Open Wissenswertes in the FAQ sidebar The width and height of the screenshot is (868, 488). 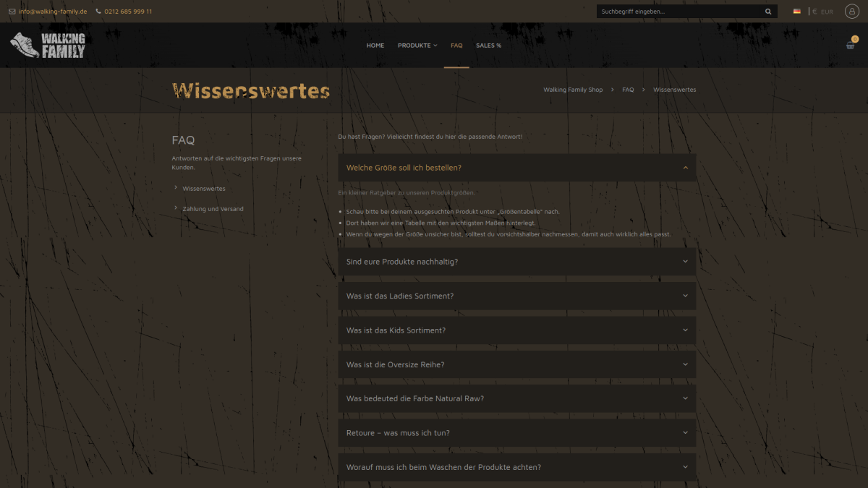(204, 189)
